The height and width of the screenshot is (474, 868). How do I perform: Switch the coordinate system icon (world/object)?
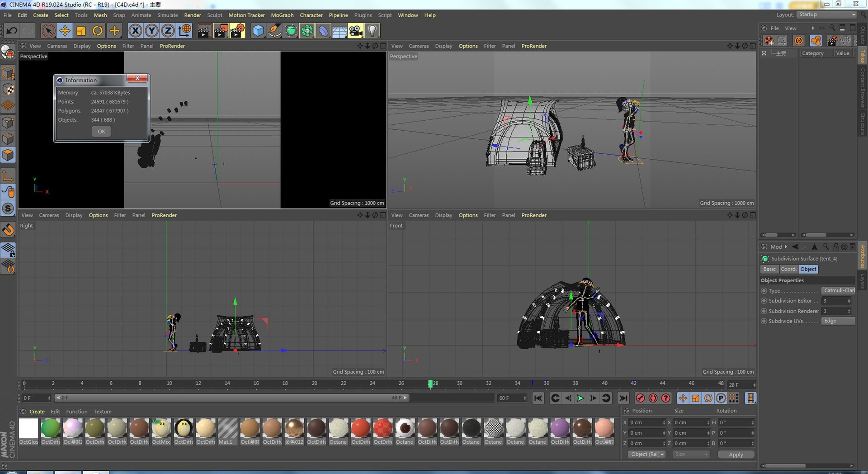184,31
